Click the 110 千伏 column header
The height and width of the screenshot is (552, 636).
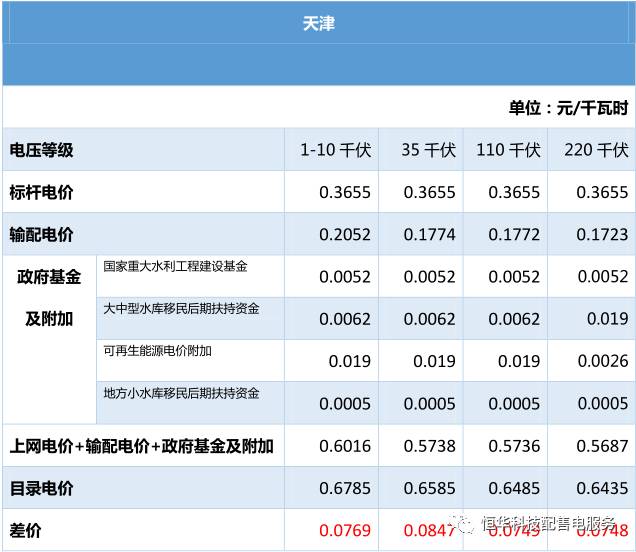click(x=508, y=150)
